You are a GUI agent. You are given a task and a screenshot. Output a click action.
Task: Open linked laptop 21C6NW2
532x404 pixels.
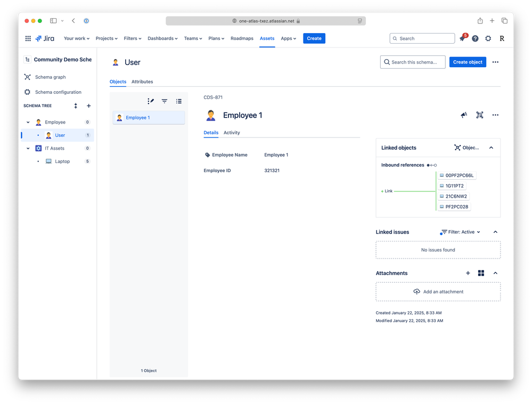pyautogui.click(x=454, y=196)
